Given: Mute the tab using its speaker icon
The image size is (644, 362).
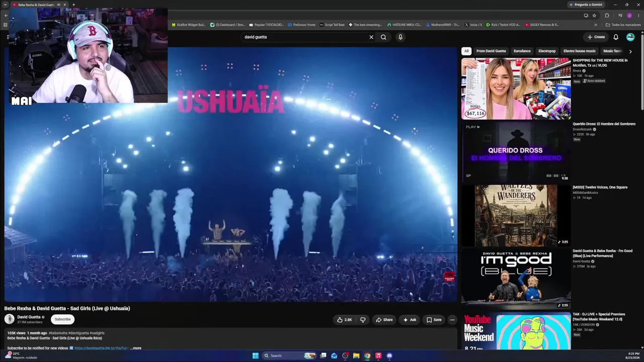Looking at the screenshot, I should pyautogui.click(x=58, y=5).
